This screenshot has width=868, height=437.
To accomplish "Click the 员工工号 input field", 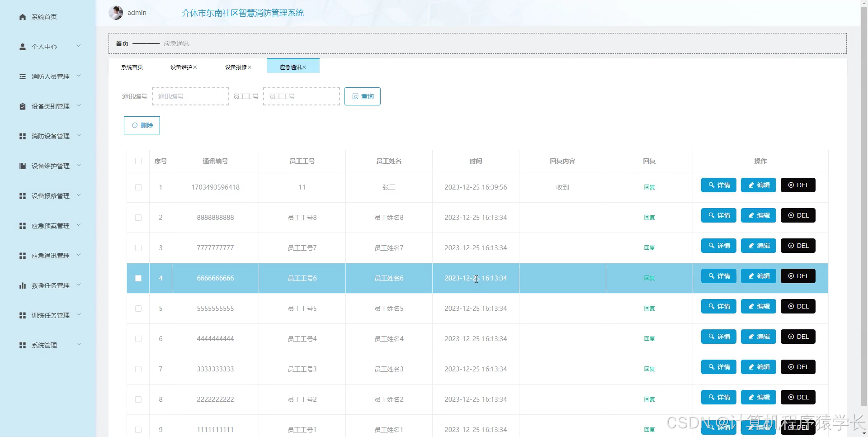I will pos(302,96).
